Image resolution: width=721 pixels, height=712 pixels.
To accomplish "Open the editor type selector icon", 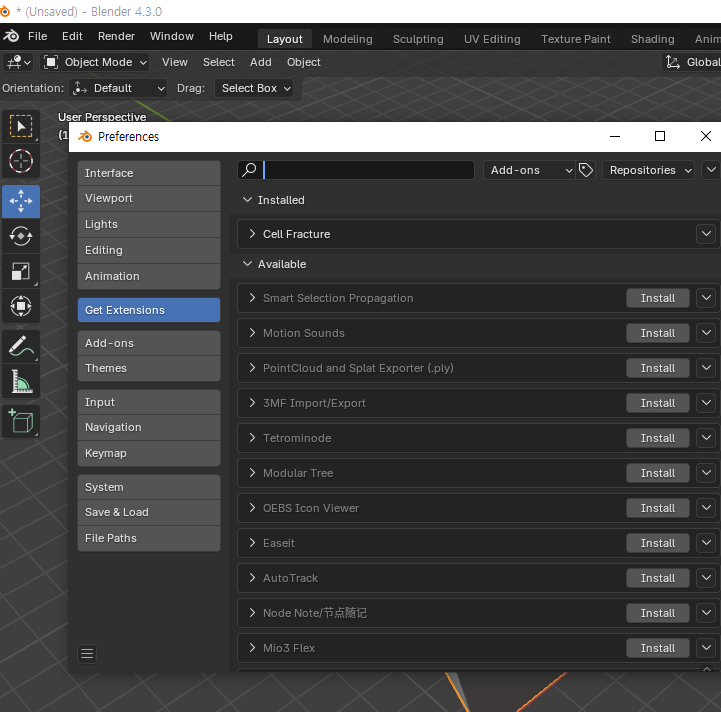I will tap(19, 62).
